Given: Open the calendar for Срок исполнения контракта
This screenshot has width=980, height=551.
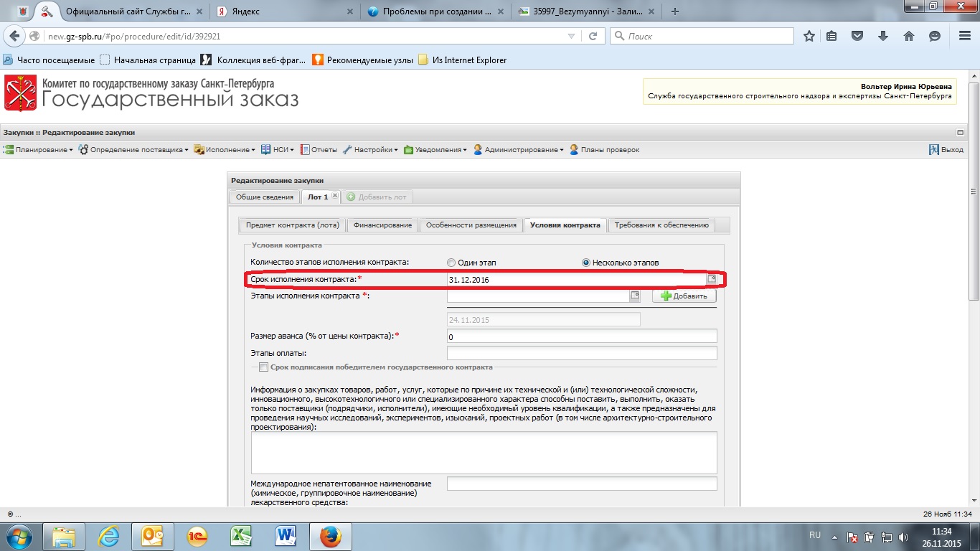Looking at the screenshot, I should pyautogui.click(x=712, y=279).
